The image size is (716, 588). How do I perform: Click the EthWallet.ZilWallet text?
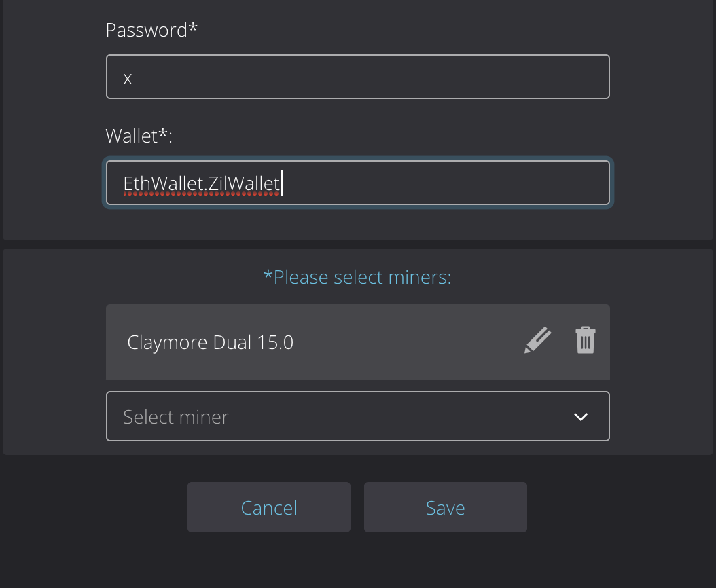pyautogui.click(x=201, y=183)
